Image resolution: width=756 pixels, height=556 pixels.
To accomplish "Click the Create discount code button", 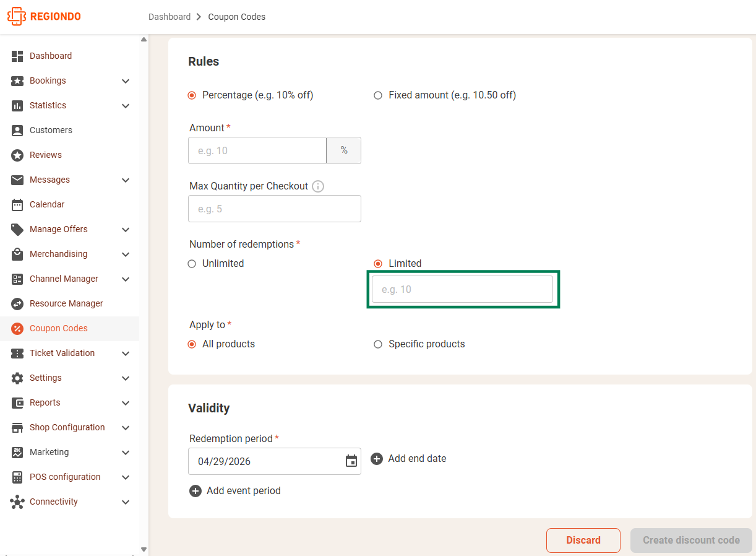I will pos(691,541).
